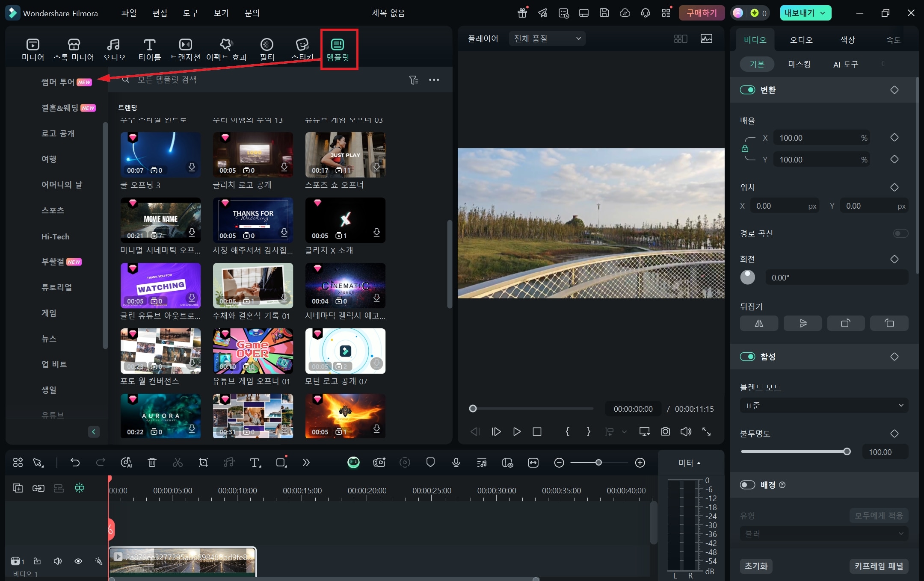
Task: Click the timeline zoom slider handle
Action: tap(598, 463)
